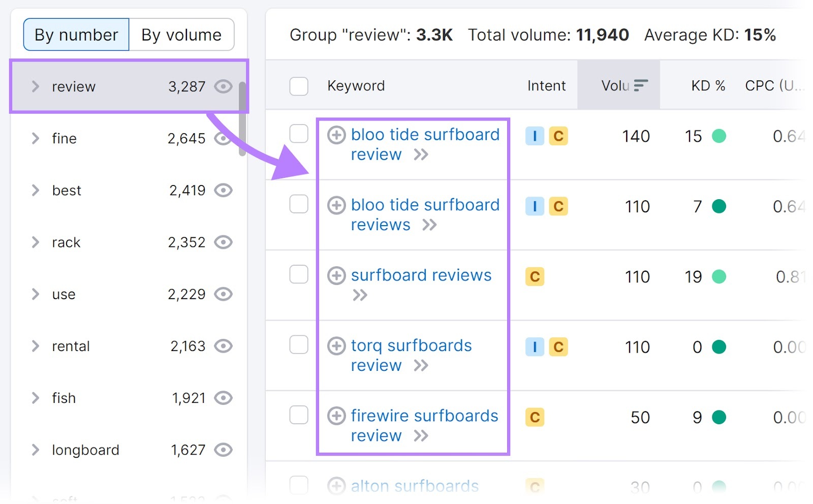Click the Intent column header
Image resolution: width=813 pixels, height=504 pixels.
coord(546,85)
